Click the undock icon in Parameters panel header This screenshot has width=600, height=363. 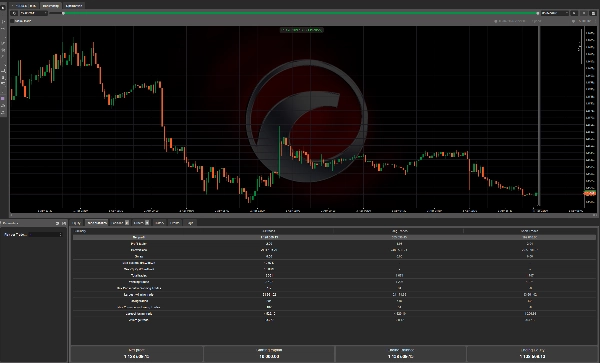coord(57,223)
